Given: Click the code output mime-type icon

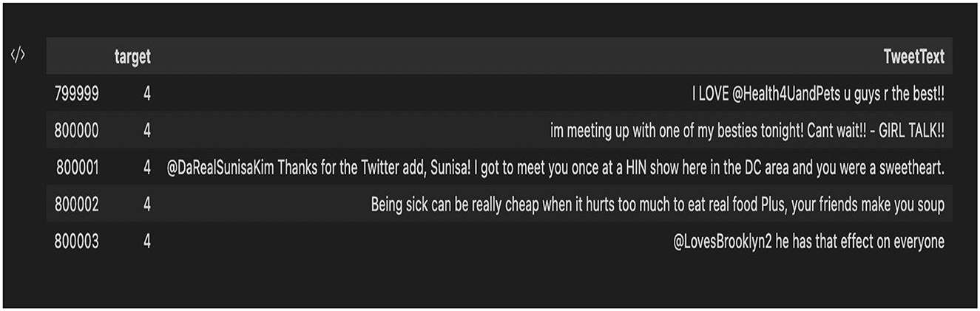Looking at the screenshot, I should point(18,56).
